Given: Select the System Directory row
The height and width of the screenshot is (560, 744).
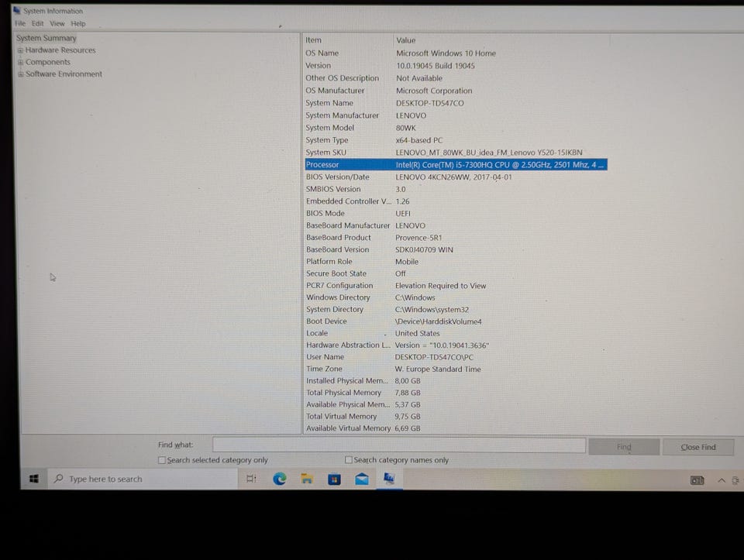Looking at the screenshot, I should (x=456, y=309).
